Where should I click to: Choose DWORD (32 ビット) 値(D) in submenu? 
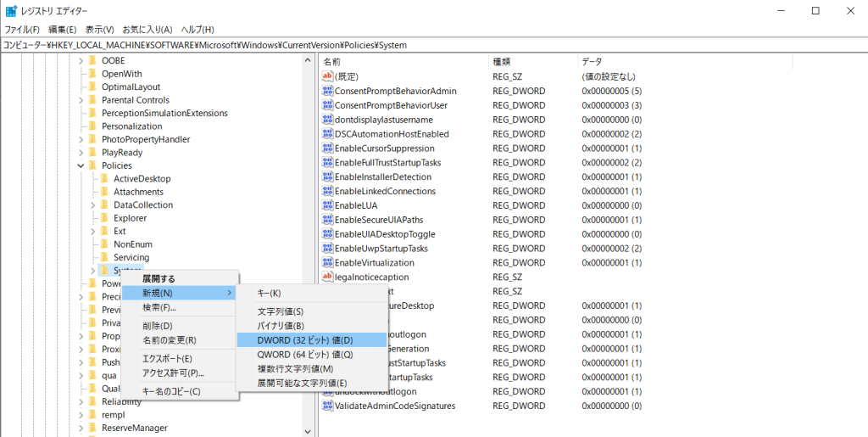tap(311, 340)
